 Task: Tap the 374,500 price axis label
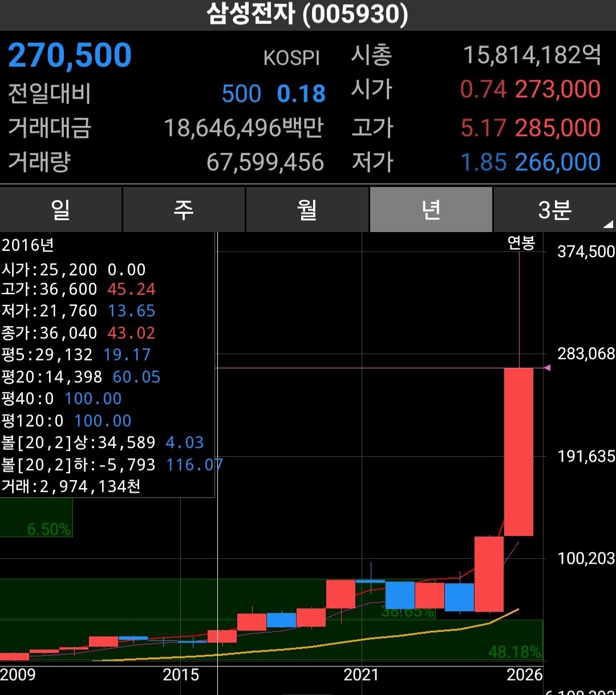(x=586, y=251)
